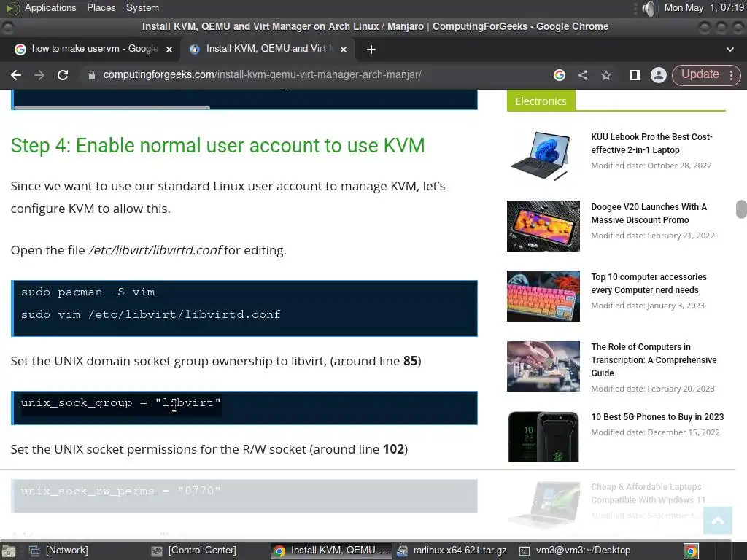
Task: Click the Doogee V20 phone thumbnail
Action: (543, 226)
